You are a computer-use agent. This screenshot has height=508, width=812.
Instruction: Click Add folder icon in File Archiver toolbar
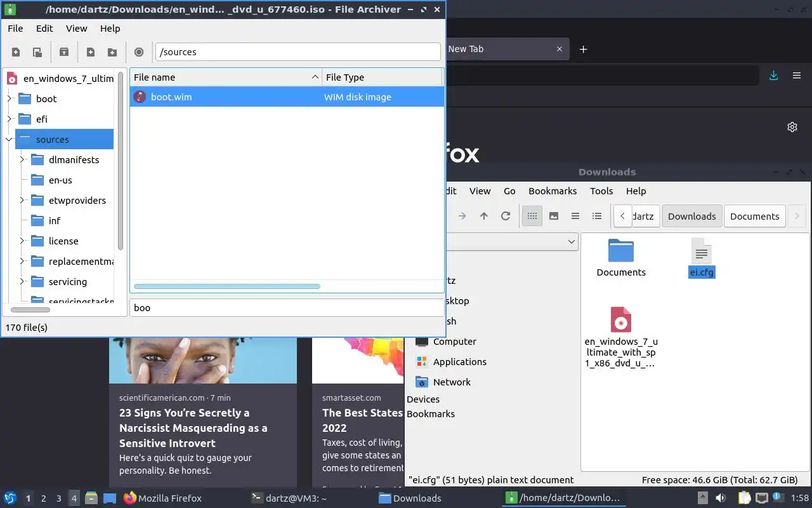(x=112, y=52)
